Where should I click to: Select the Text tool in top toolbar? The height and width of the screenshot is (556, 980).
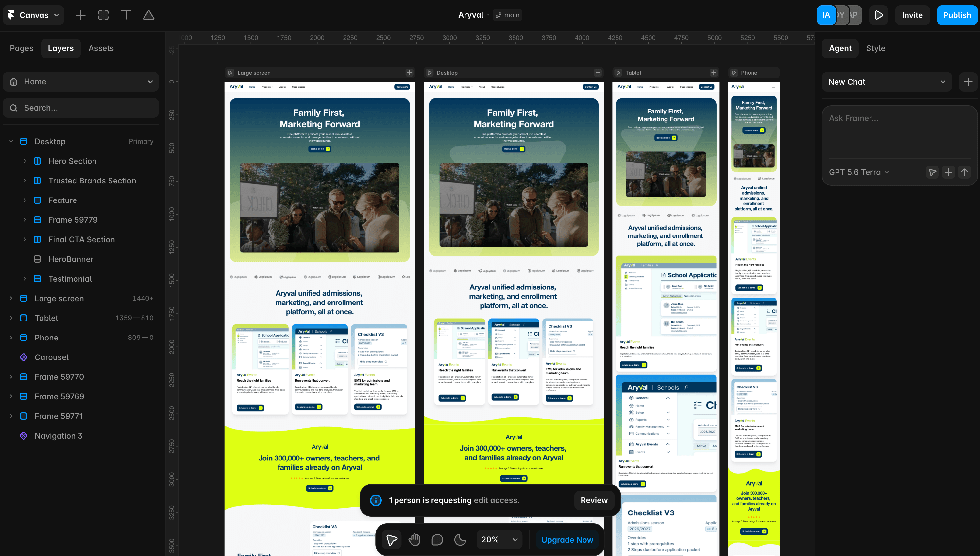tap(126, 15)
